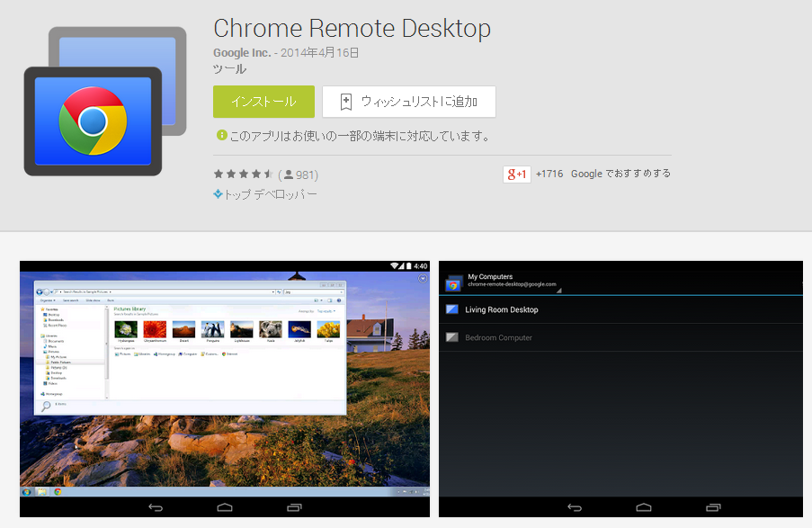
Task: Click gray monitor icon beside Bedroom Computer
Action: [452, 337]
